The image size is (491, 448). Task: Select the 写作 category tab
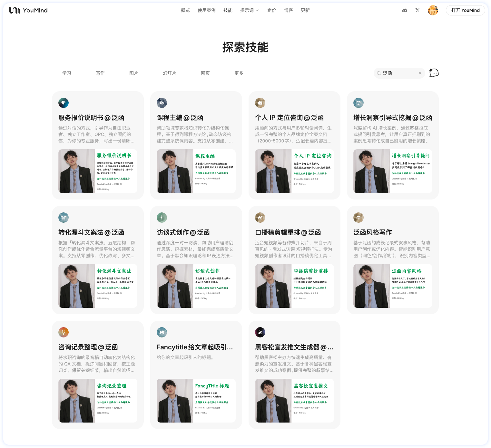pos(100,73)
